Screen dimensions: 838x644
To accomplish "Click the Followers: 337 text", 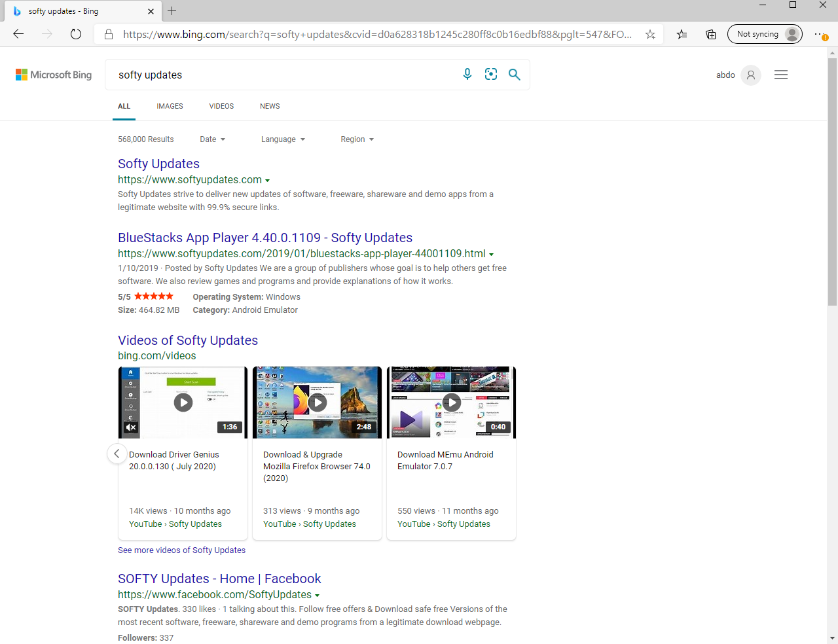I will (x=145, y=637).
